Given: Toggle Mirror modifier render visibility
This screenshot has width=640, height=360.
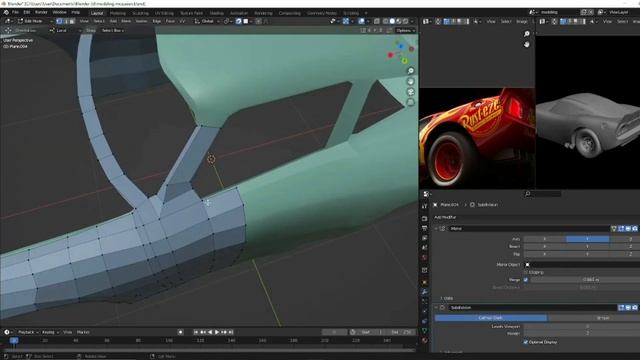Looking at the screenshot, I should 635,229.
